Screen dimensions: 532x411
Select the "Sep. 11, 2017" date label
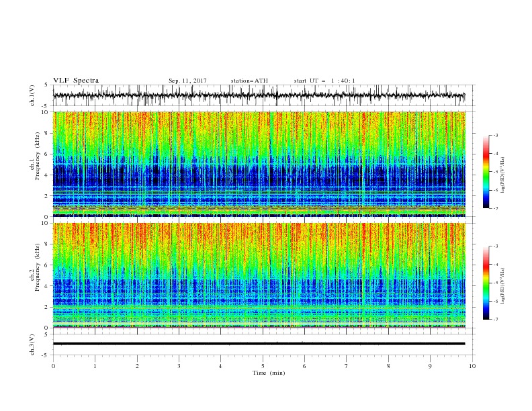(x=187, y=81)
